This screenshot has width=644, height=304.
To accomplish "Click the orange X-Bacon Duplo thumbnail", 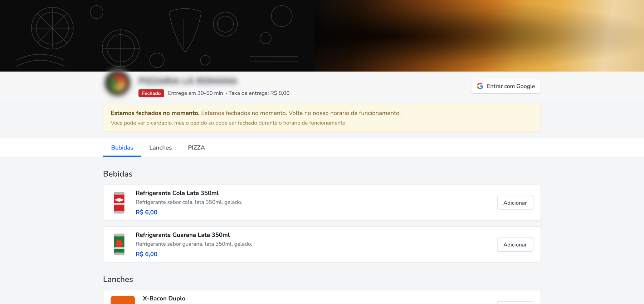I will [123, 300].
